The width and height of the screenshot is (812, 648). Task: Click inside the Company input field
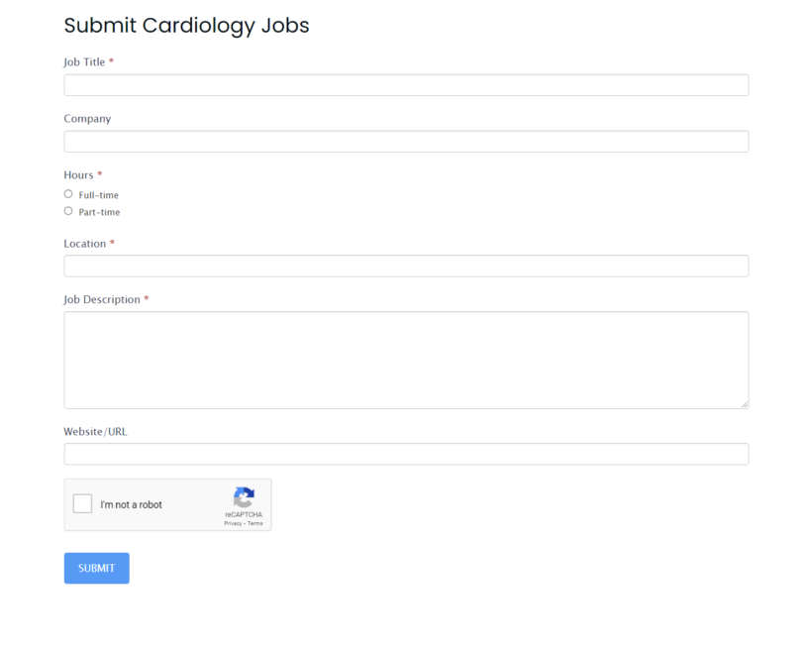click(x=406, y=141)
